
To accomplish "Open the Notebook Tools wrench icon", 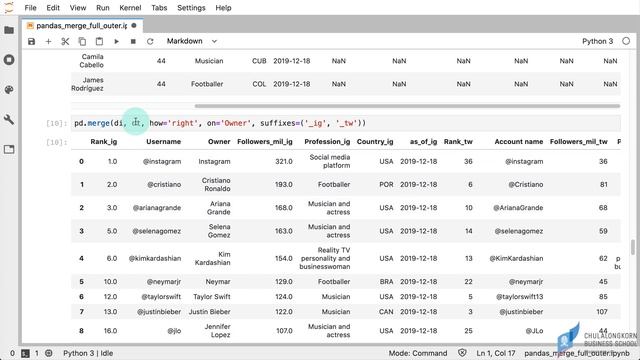I will (x=9, y=120).
